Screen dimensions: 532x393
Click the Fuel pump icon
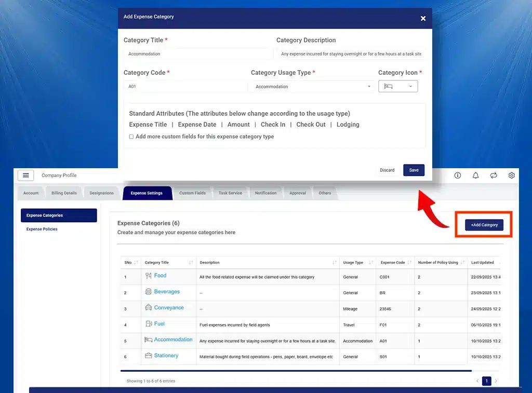(x=149, y=323)
